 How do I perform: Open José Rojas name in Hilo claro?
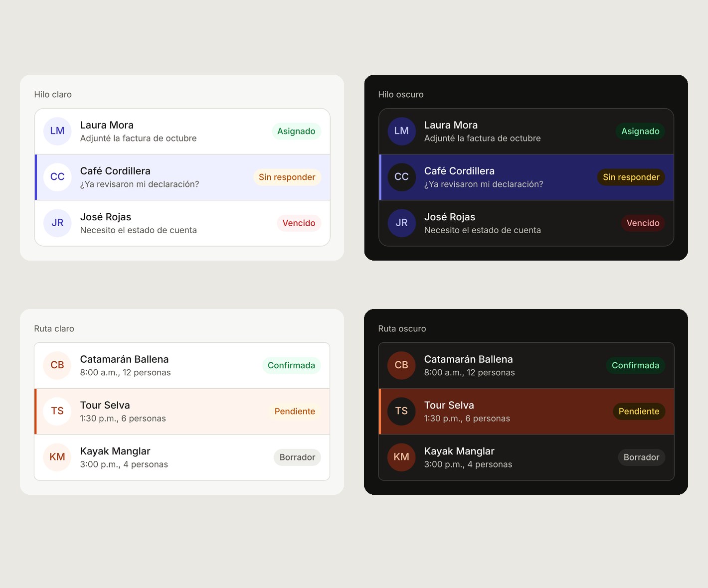point(106,217)
